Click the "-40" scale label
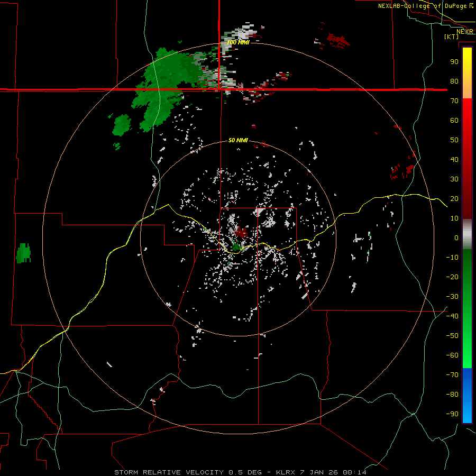 452,316
